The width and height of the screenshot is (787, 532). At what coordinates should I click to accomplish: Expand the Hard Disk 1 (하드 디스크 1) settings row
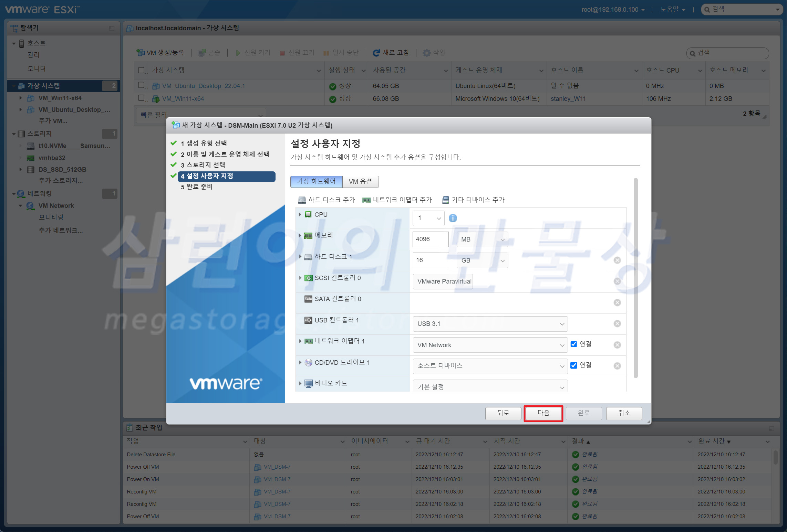tap(300, 256)
